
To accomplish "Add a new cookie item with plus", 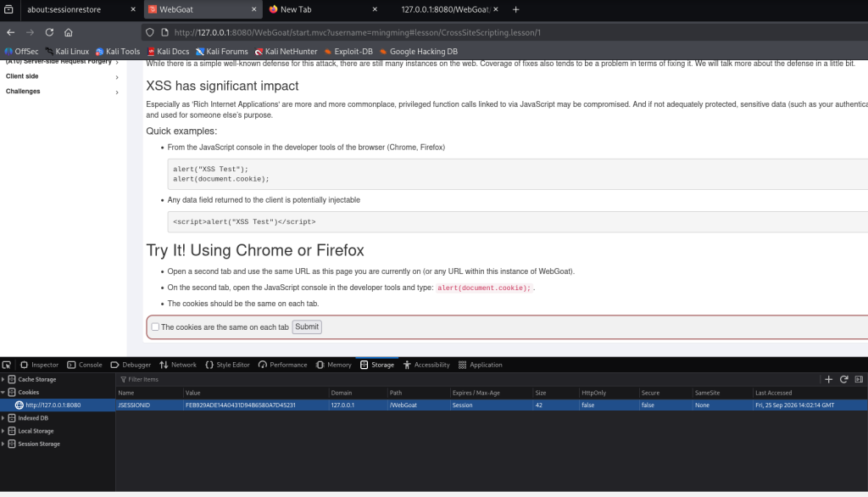I will (829, 380).
